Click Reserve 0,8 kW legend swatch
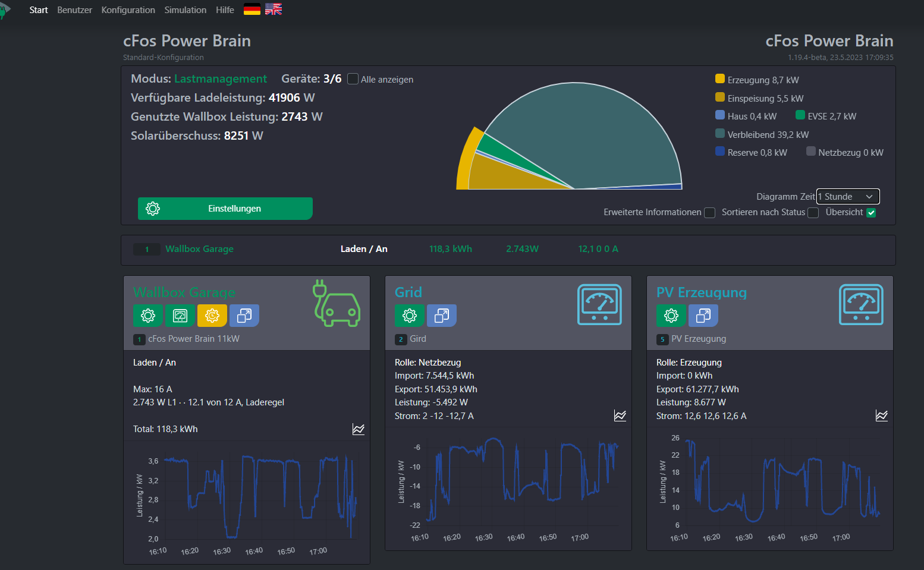The width and height of the screenshot is (924, 570). tap(720, 152)
